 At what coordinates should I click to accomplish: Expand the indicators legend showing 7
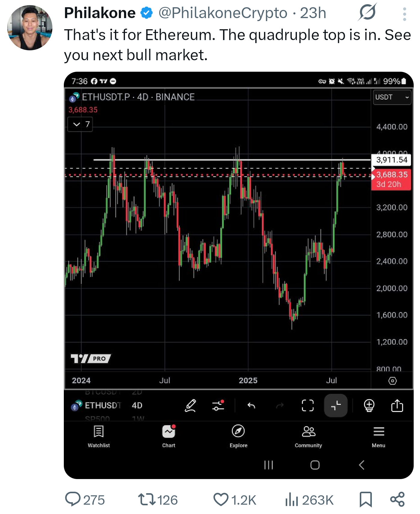(x=80, y=124)
